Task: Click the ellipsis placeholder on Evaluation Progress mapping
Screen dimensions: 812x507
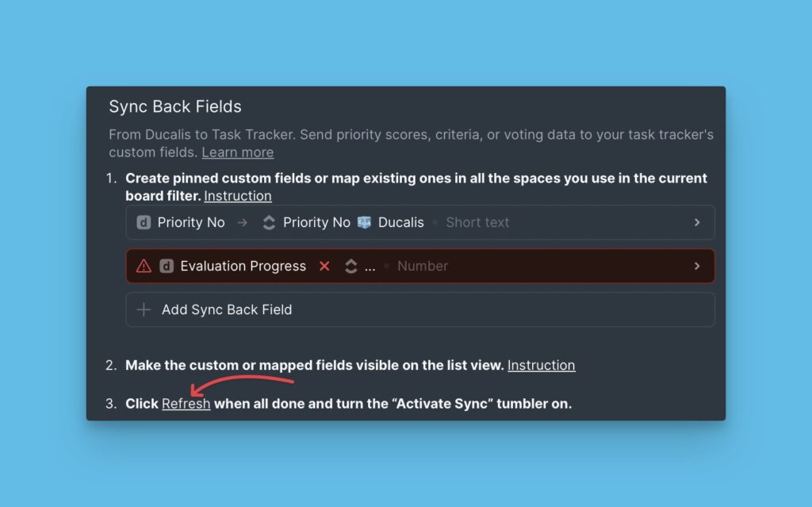Action: point(369,266)
